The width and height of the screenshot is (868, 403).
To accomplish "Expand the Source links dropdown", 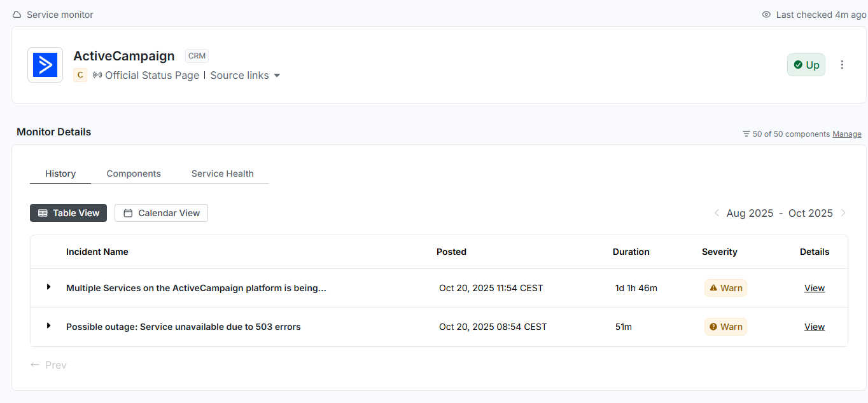I will click(x=246, y=75).
